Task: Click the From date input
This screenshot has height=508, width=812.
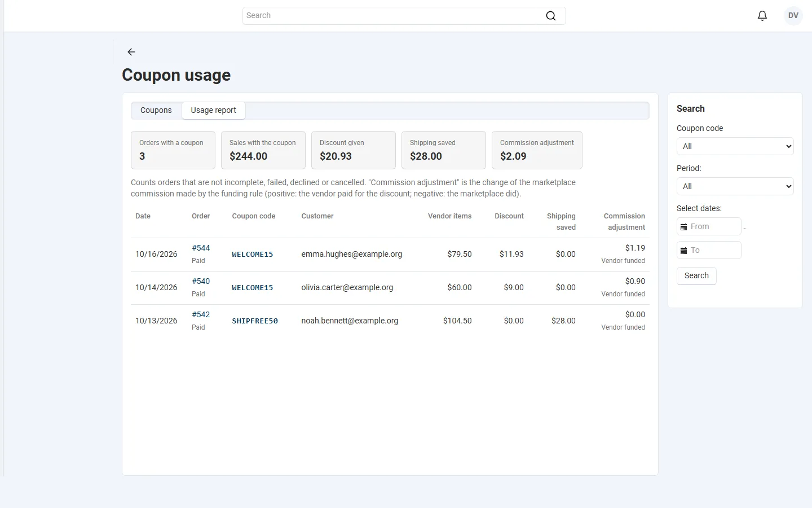Action: click(709, 226)
